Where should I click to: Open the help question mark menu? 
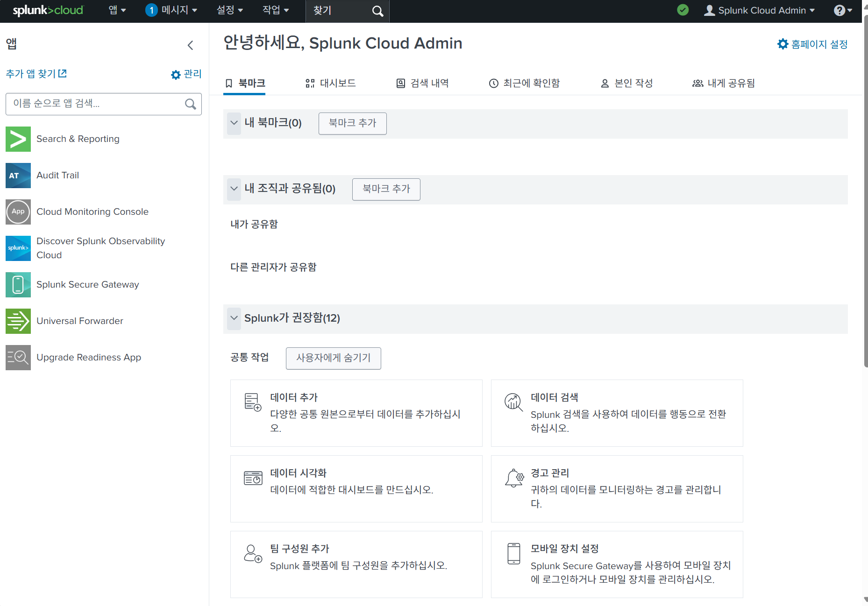(842, 10)
